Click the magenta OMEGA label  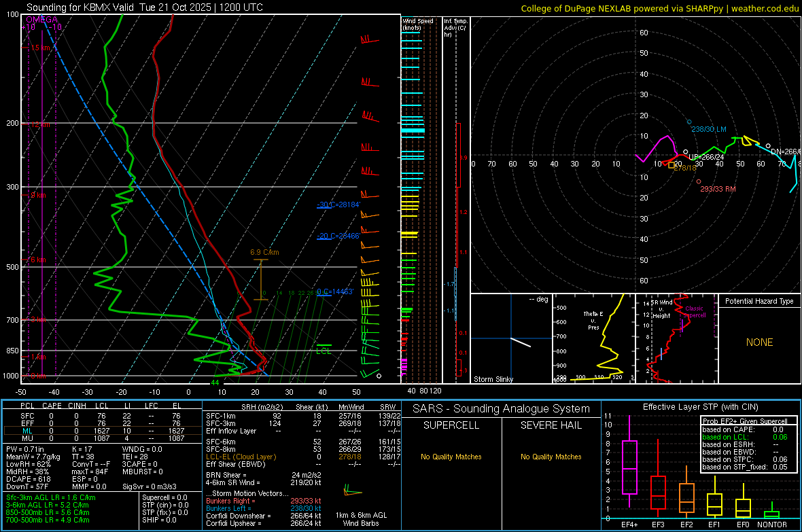coord(42,20)
